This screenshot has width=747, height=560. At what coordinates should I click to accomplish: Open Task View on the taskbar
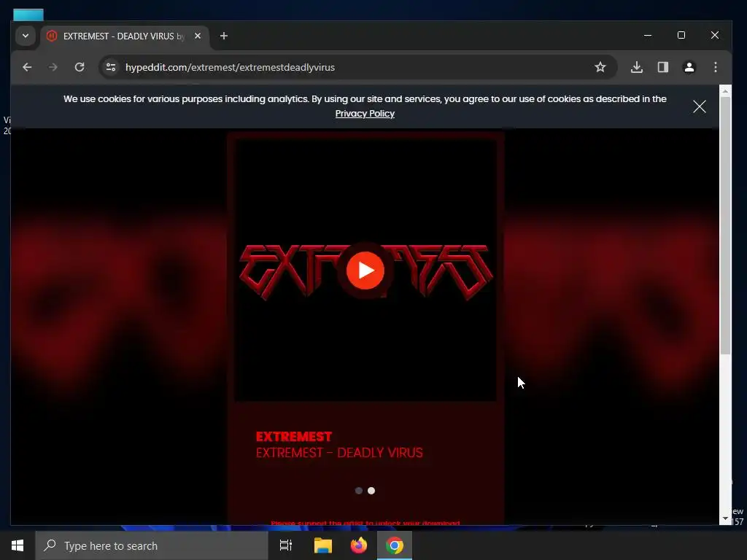click(x=286, y=545)
